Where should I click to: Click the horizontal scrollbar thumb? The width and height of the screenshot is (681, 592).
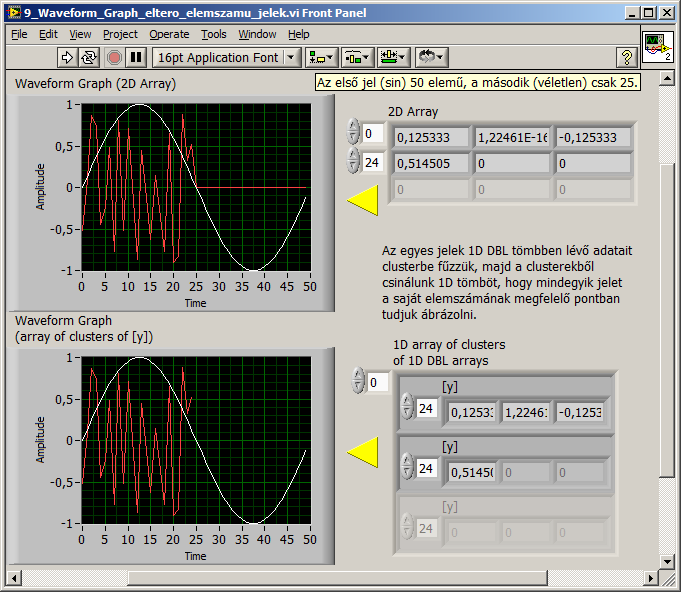coord(337,579)
